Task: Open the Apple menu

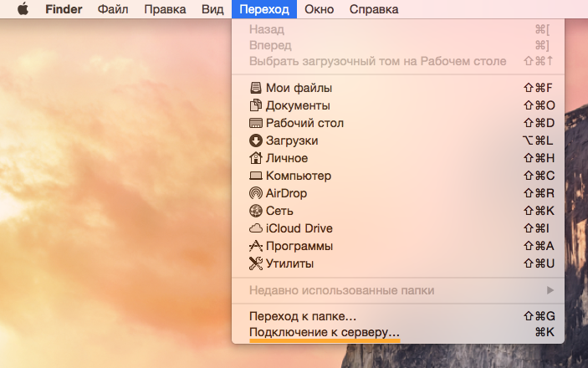Action: click(x=23, y=9)
